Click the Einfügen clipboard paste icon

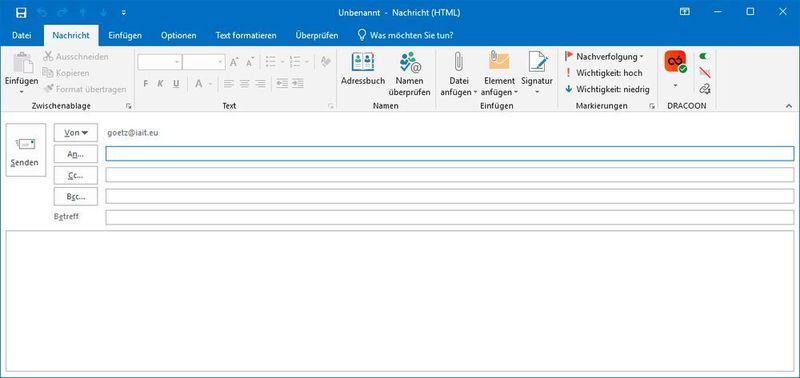(22, 63)
